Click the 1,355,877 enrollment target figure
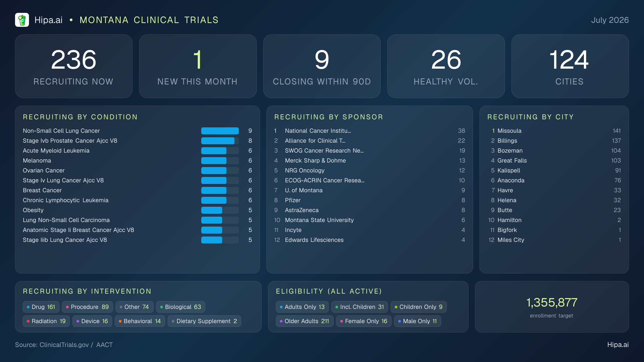The width and height of the screenshot is (644, 362). (552, 303)
